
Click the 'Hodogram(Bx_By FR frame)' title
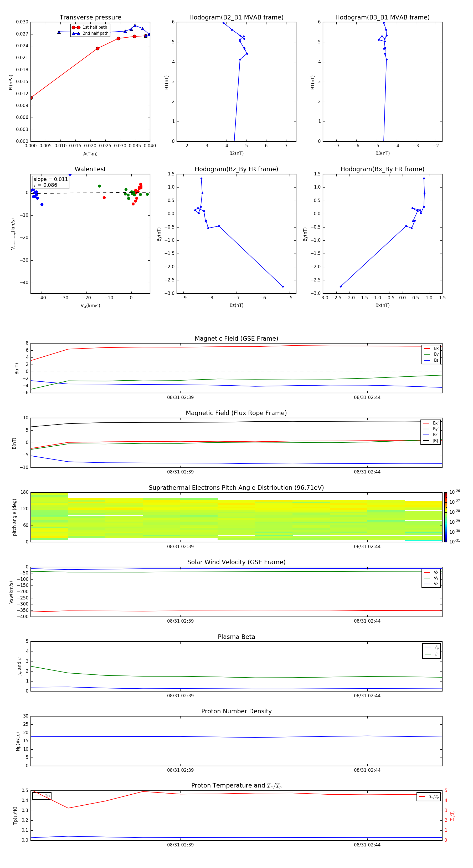[382, 169]
